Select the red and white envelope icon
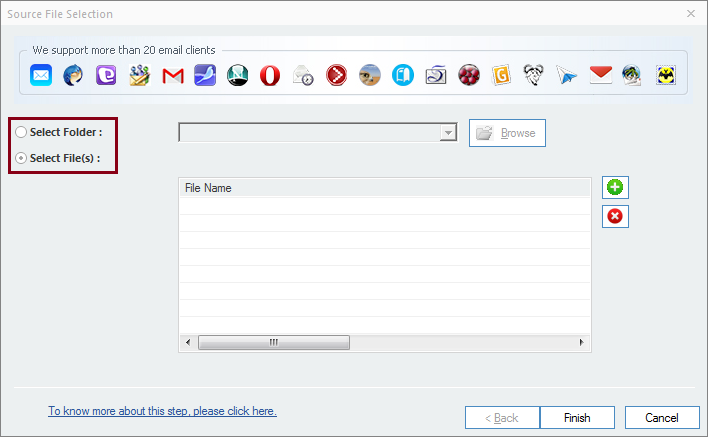 (601, 75)
